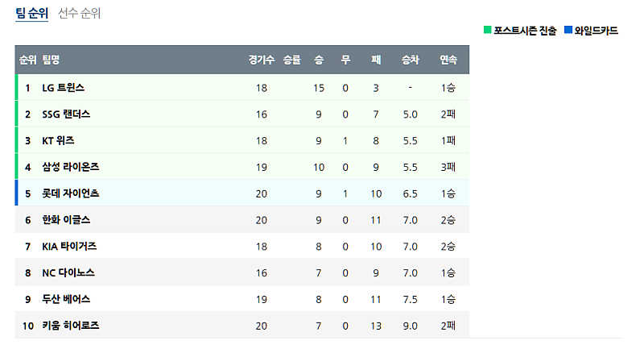Viewport: 644px width, 345px height.
Task: Click the 승차 column header
Action: tap(410, 60)
